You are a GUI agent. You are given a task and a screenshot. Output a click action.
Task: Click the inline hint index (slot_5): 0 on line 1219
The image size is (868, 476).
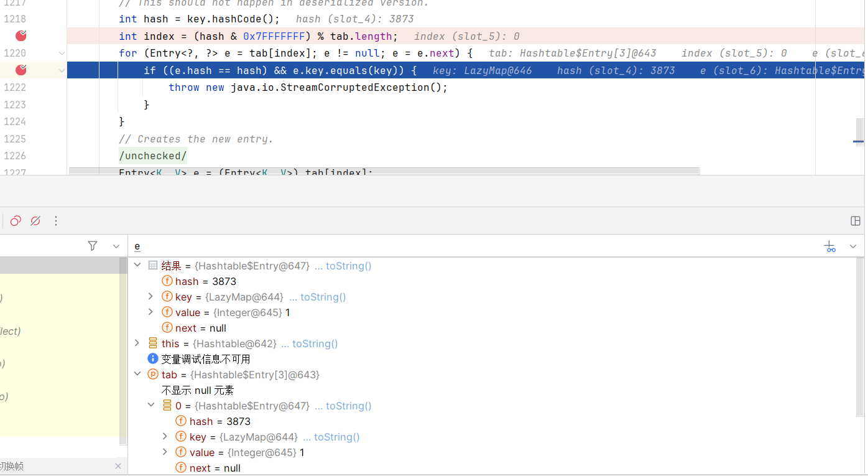click(x=467, y=36)
